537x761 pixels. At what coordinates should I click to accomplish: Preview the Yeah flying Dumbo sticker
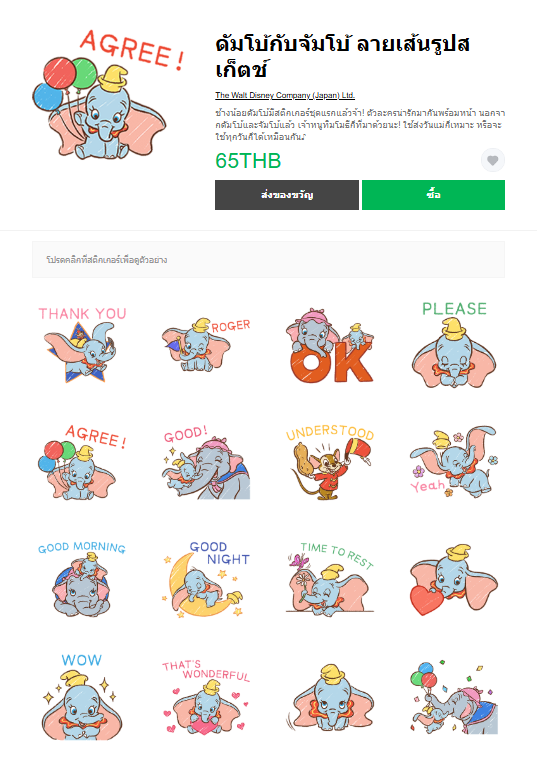pos(454,462)
